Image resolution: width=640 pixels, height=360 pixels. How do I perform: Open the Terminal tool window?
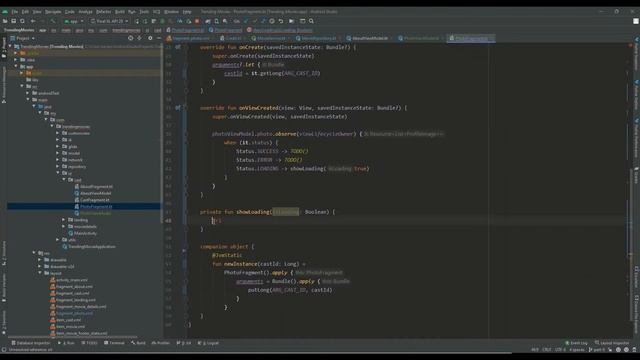(114, 343)
